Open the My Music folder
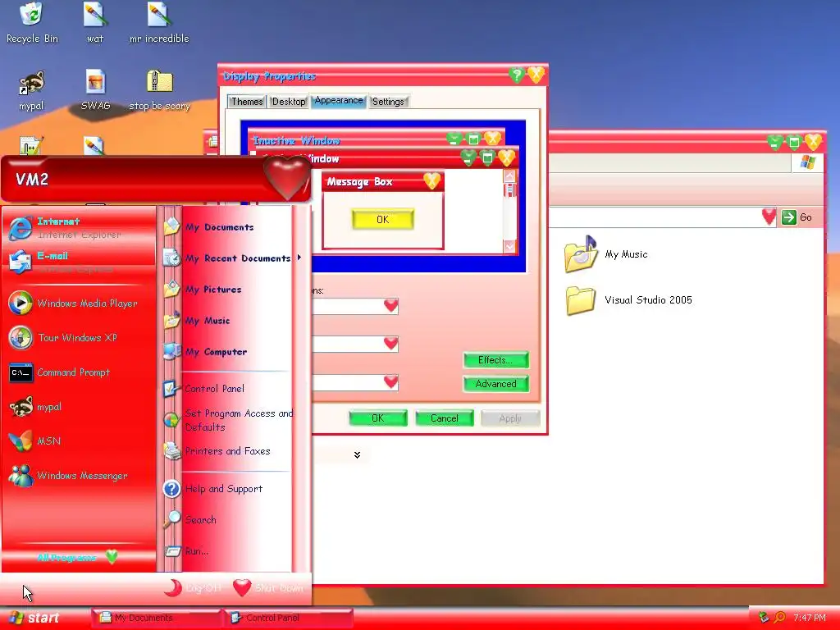840x630 pixels. pos(606,254)
